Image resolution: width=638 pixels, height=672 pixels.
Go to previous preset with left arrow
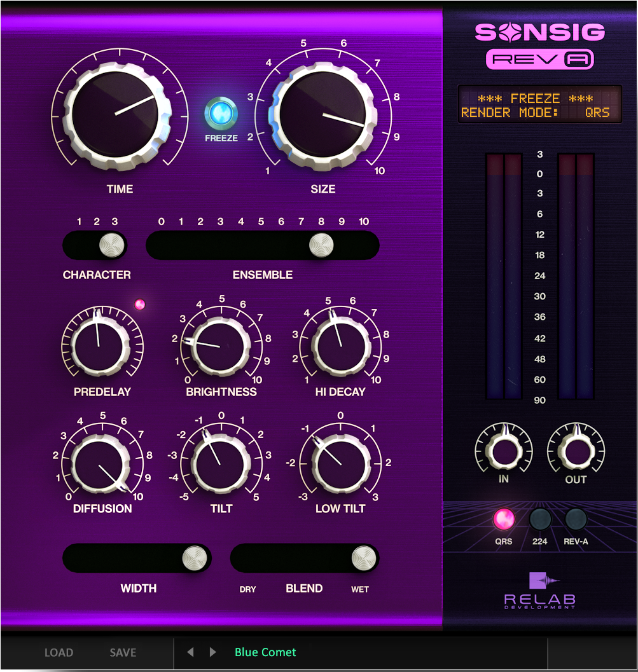point(190,652)
